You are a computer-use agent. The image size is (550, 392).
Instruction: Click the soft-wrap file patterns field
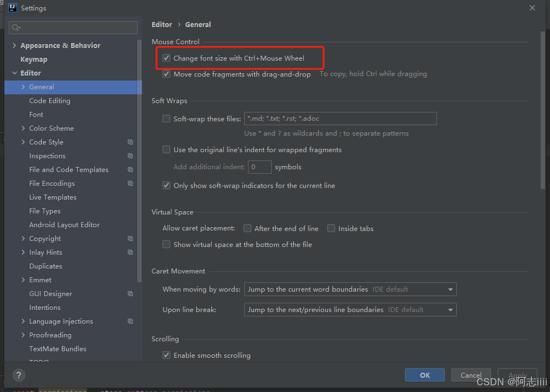click(x=340, y=119)
